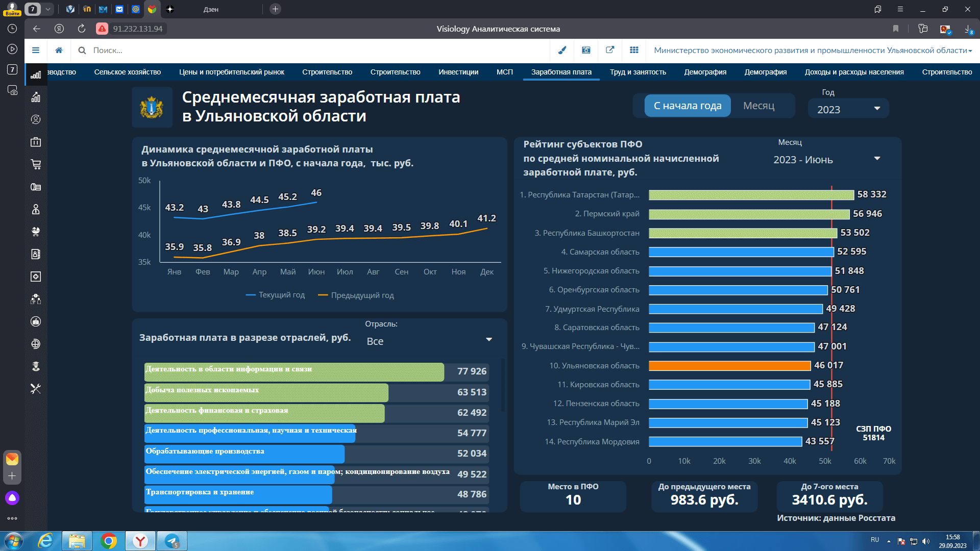Bookmark this page in address bar
The image size is (980, 551).
(x=896, y=29)
